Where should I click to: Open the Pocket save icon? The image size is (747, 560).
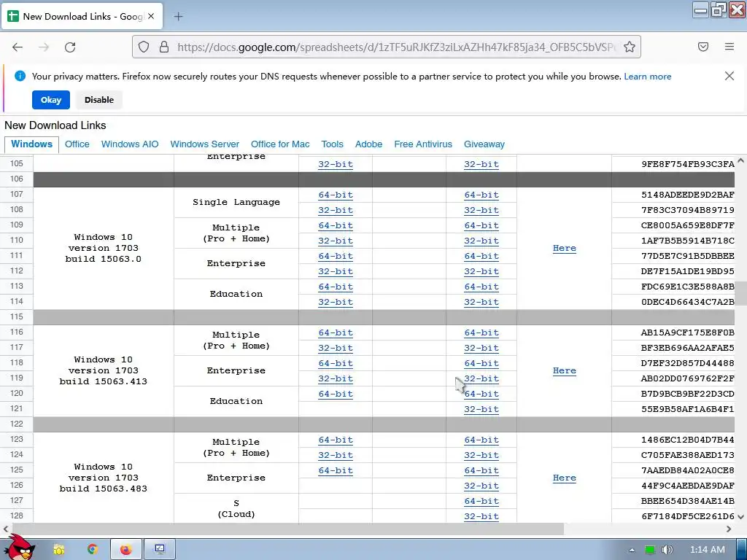point(703,47)
